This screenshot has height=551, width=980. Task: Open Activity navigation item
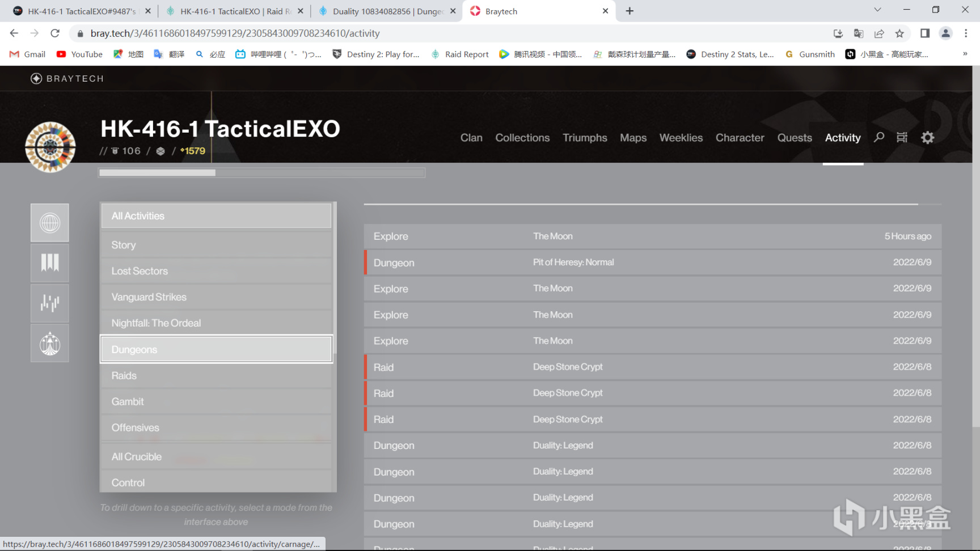(x=843, y=138)
